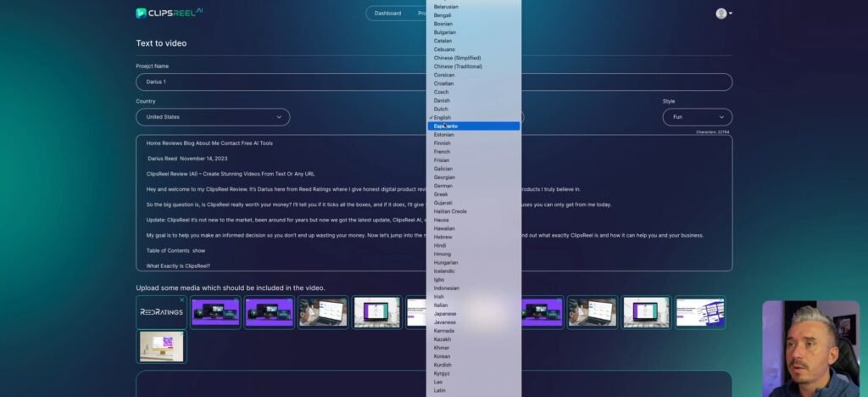Open the Country dropdown showing United States
This screenshot has width=868, height=397.
tap(213, 117)
